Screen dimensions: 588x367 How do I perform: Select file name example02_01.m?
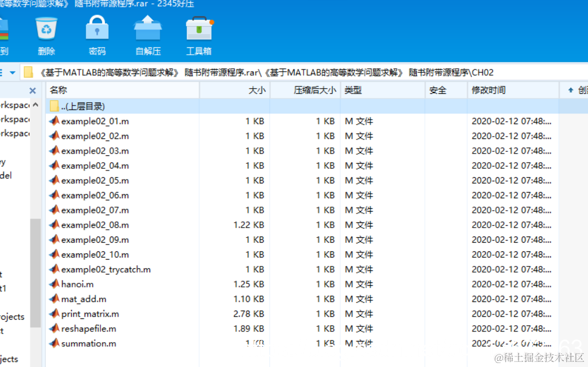coord(95,121)
